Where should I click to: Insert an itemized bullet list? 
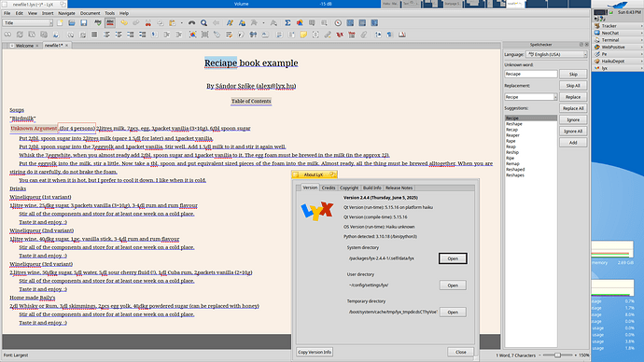tap(119, 35)
